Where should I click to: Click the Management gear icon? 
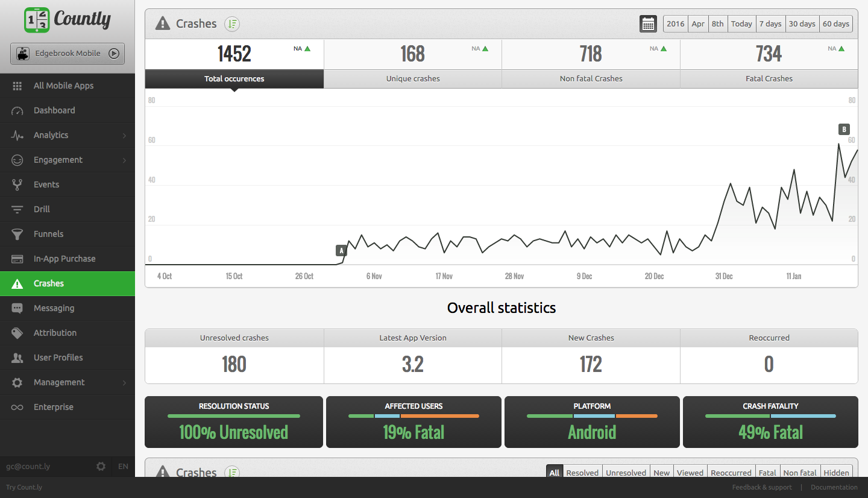coord(17,382)
